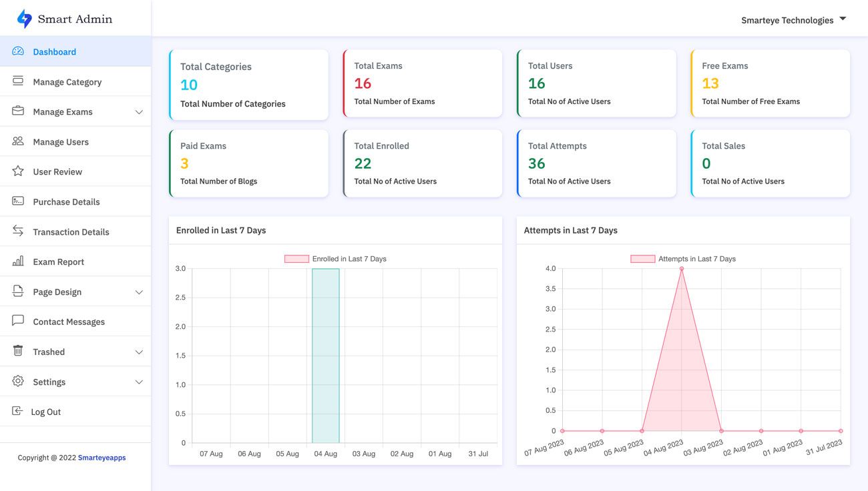Image resolution: width=868 pixels, height=491 pixels.
Task: Open the Manage Category menu item
Action: (67, 82)
